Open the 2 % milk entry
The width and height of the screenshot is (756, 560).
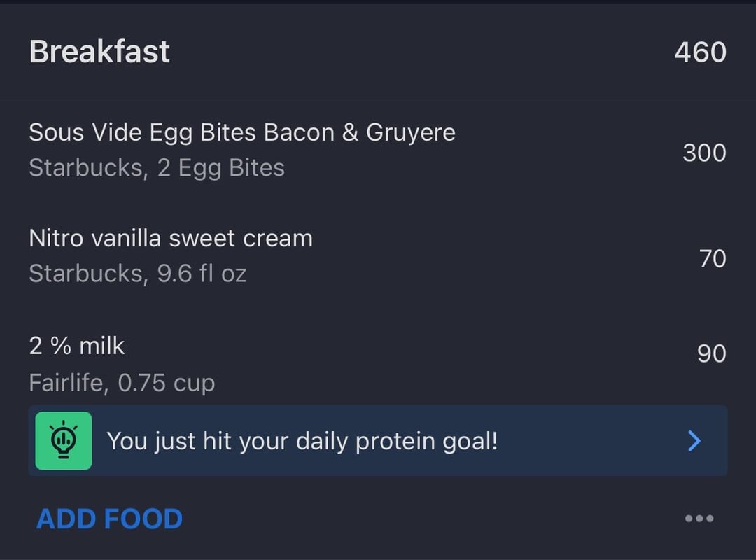(378, 364)
